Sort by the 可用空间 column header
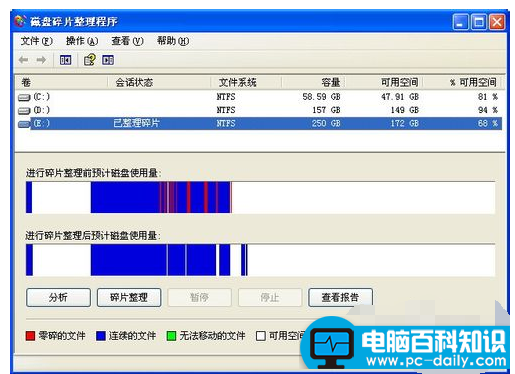515x374 pixels. pos(384,82)
